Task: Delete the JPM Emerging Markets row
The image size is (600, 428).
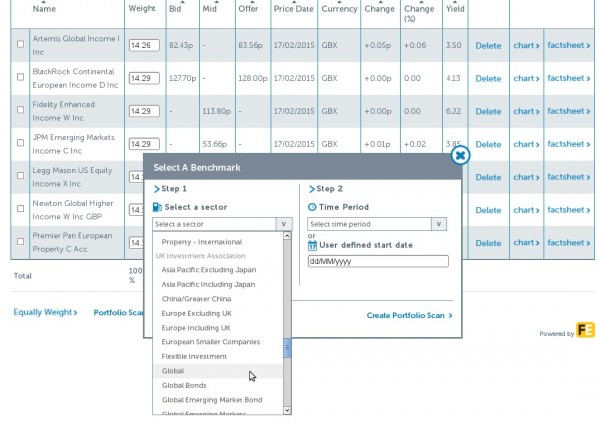Action: (488, 144)
